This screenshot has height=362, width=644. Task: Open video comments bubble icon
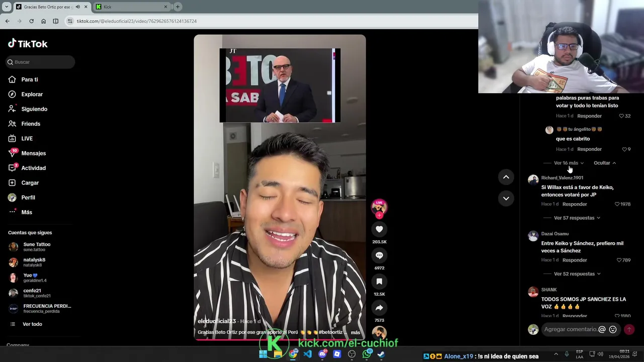coord(379,255)
